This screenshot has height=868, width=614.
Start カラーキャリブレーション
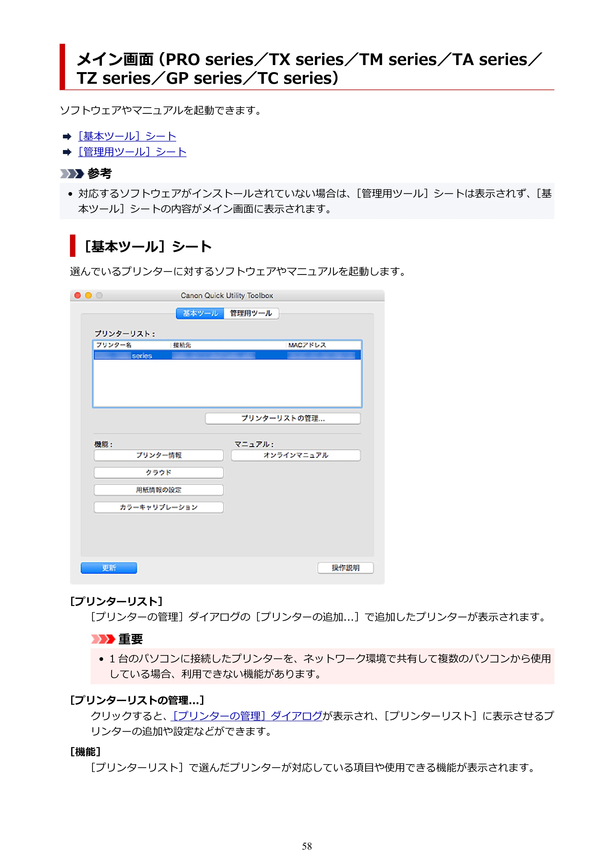pos(158,507)
